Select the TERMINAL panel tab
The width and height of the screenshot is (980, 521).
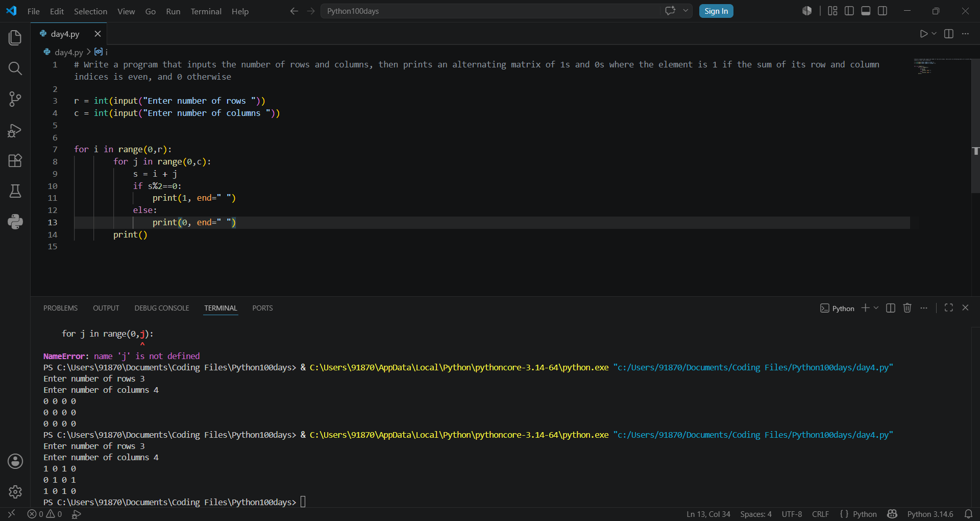click(x=220, y=308)
